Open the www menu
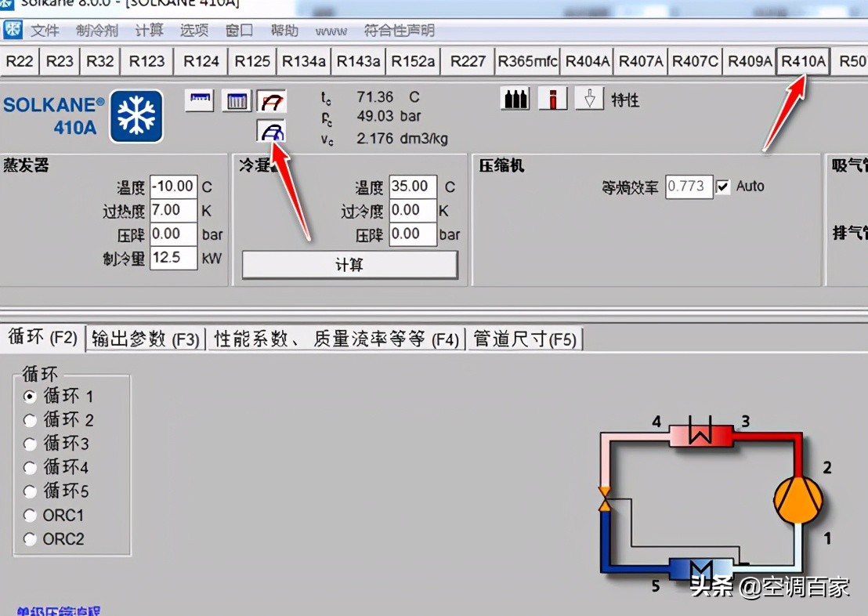The image size is (868, 616). click(331, 31)
